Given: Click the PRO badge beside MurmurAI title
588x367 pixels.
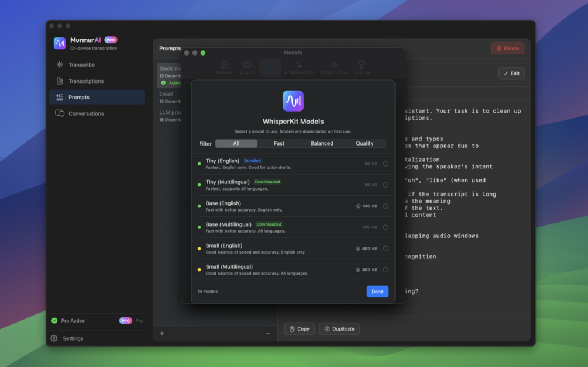Looking at the screenshot, I should tap(111, 40).
